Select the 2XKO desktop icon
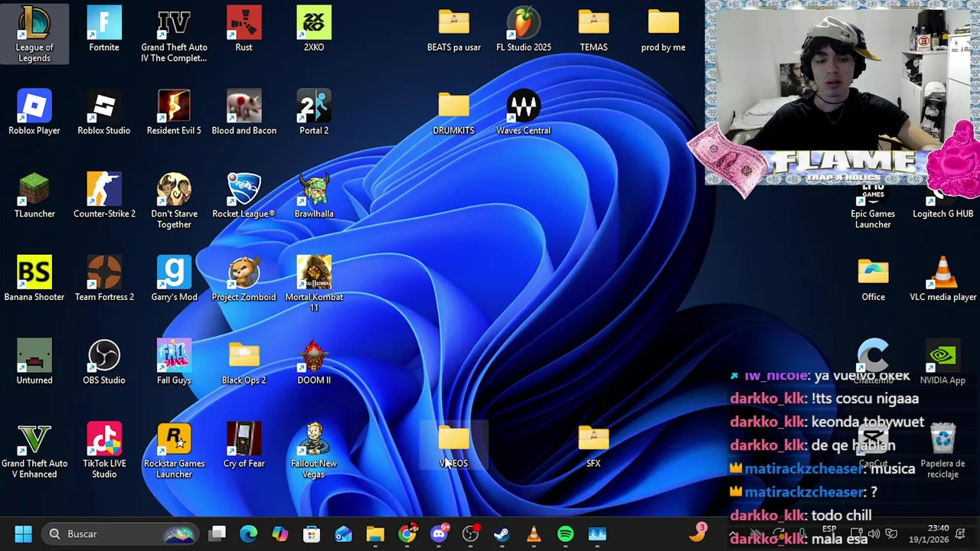The height and width of the screenshot is (551, 980). click(x=314, y=29)
